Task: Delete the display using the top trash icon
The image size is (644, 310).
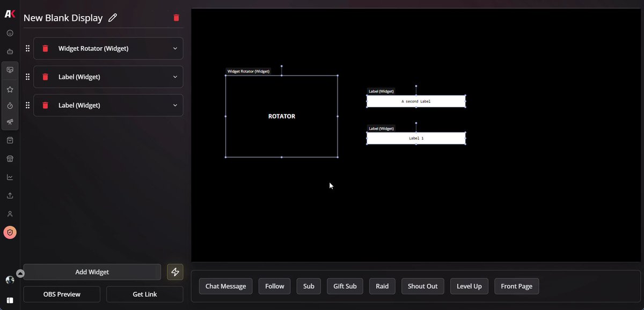Action: (x=176, y=18)
